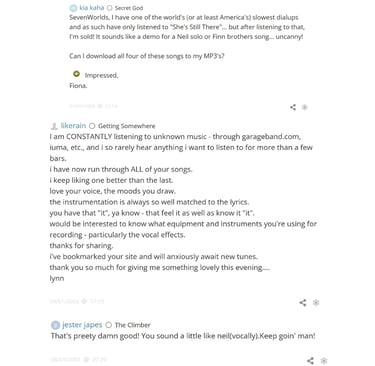The width and height of the screenshot is (375, 366).
Task: Click jester japes' avatar icon
Action: (x=55, y=325)
